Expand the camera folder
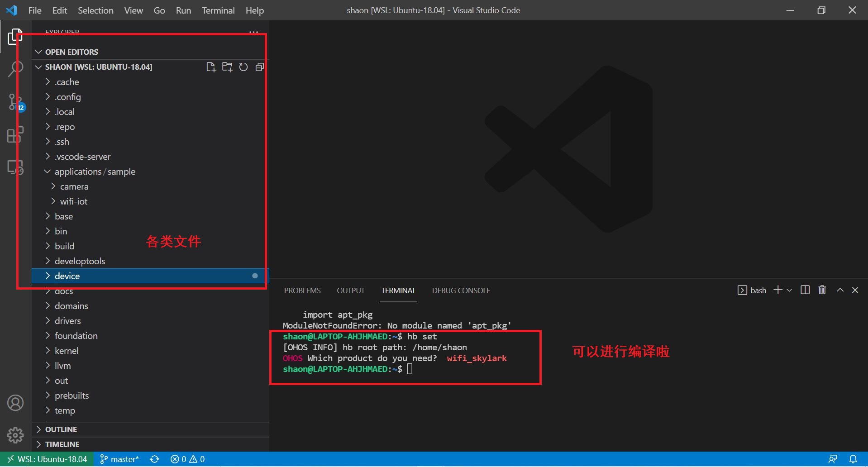 coord(150,186)
